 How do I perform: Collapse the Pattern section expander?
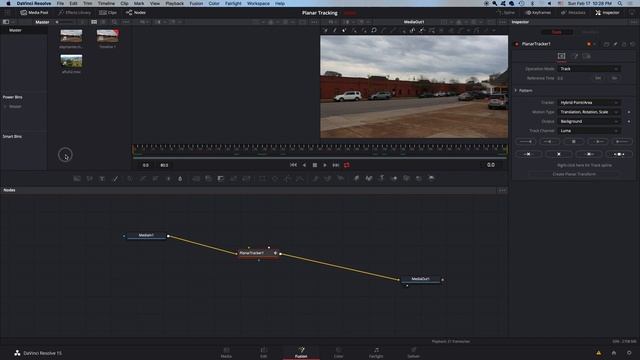[516, 91]
